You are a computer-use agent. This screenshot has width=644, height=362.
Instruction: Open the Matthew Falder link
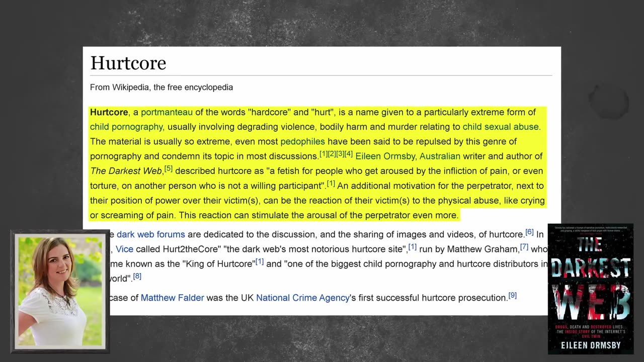tap(172, 298)
